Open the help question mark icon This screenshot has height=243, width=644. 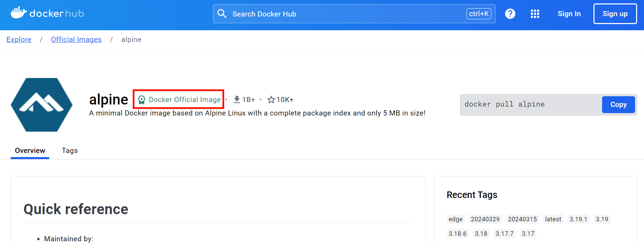pos(510,14)
